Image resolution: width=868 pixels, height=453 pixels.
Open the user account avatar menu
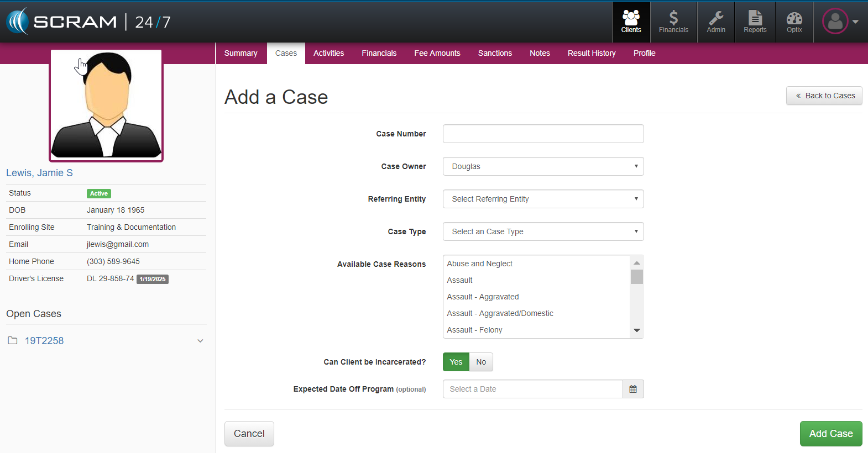tap(840, 22)
